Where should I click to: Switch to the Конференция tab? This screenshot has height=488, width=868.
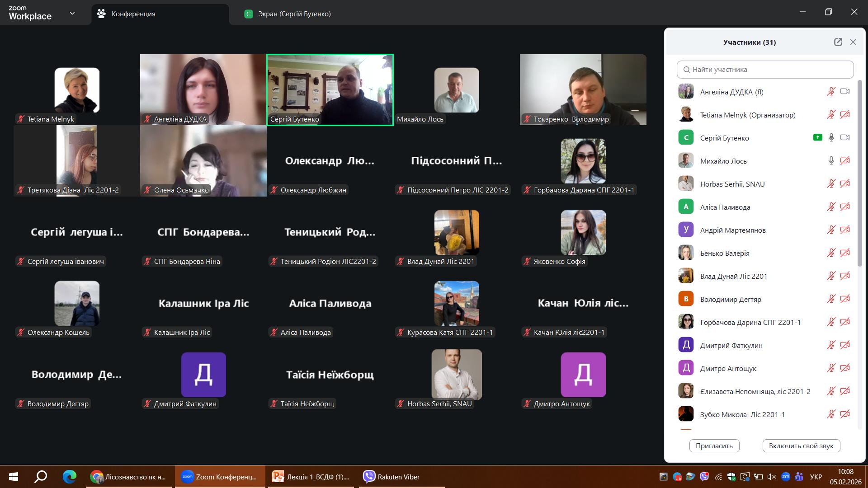click(133, 14)
